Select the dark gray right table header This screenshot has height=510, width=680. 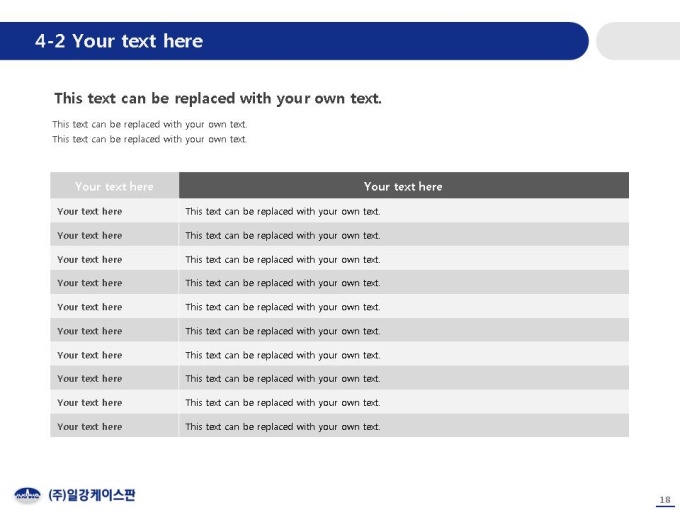pos(404,186)
